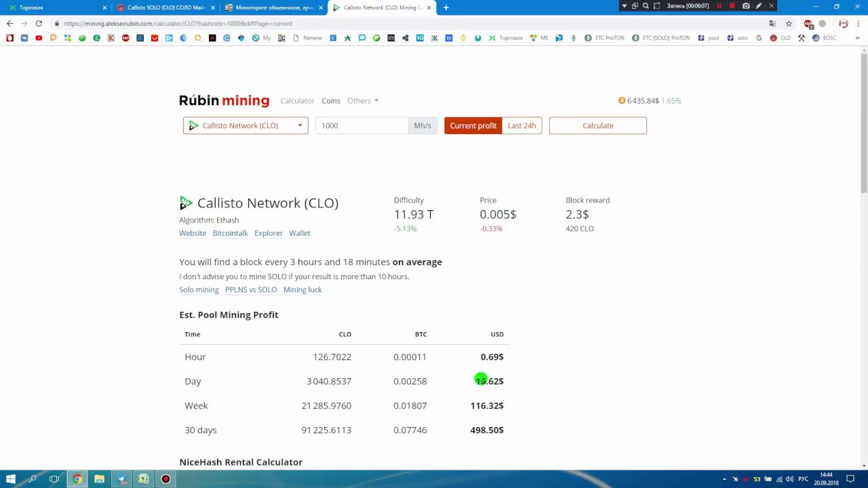This screenshot has width=868, height=488.
Task: Open the Callisto Network (CLO) coin selector
Action: [245, 125]
